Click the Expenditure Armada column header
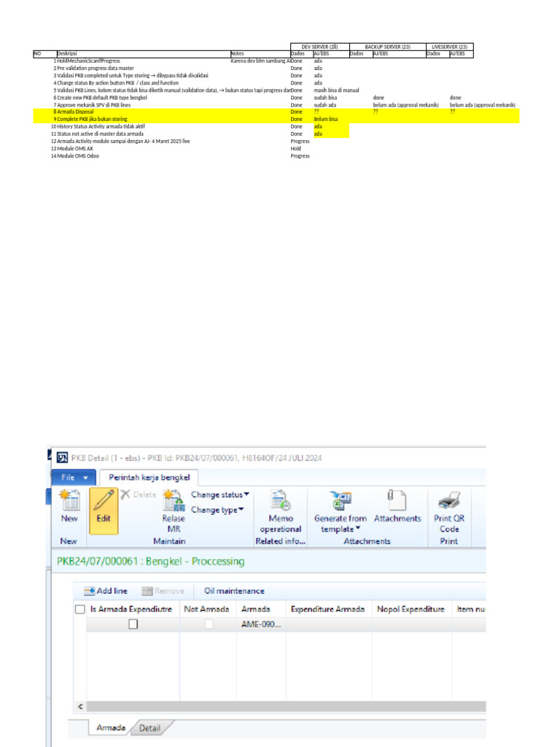560x747 pixels. coord(327,609)
